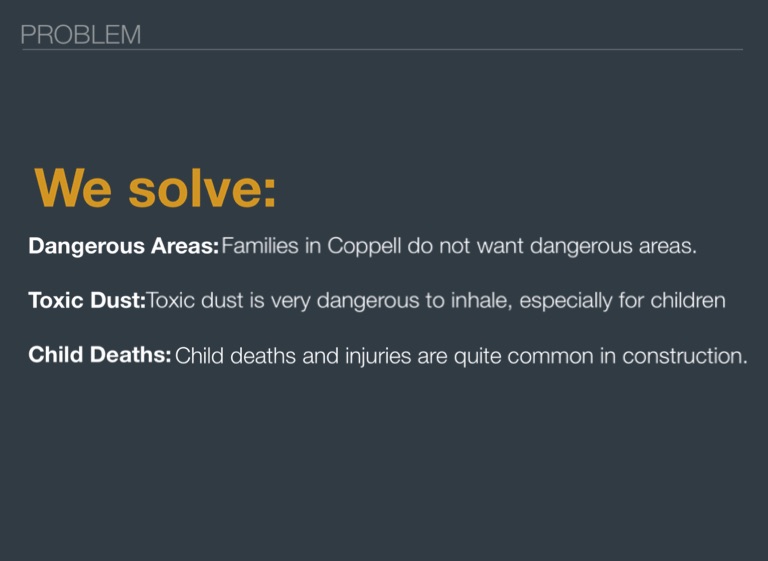The height and width of the screenshot is (561, 768).
Task: Select the bold "Child Deaths:" label
Action: [100, 356]
